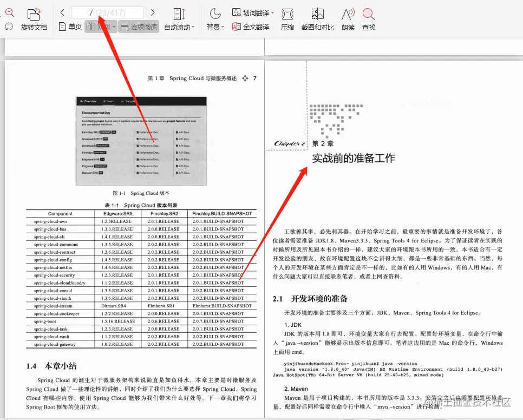Viewport: 523px width, 420px height.
Task: Click the 'Finchley.SR2' column header
Action: coord(164,214)
